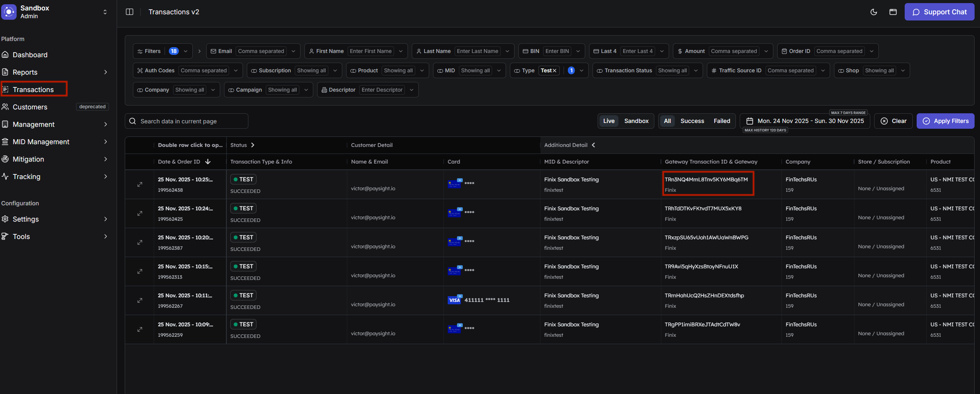Open the calendar icon near Support Chat
Screen dimensions: 980x394
coord(893,12)
